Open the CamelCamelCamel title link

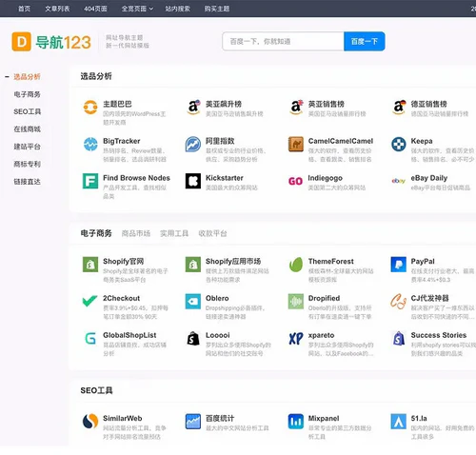click(341, 141)
